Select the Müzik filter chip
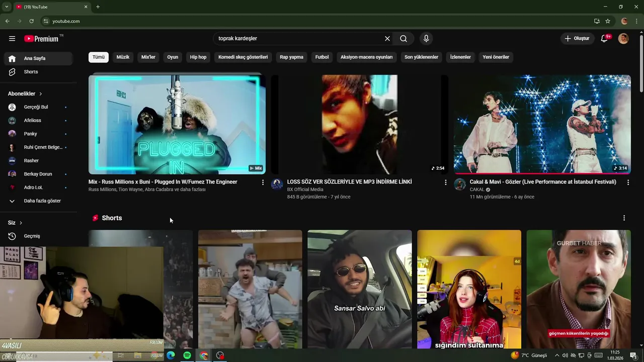This screenshot has height=362, width=644. [123, 57]
